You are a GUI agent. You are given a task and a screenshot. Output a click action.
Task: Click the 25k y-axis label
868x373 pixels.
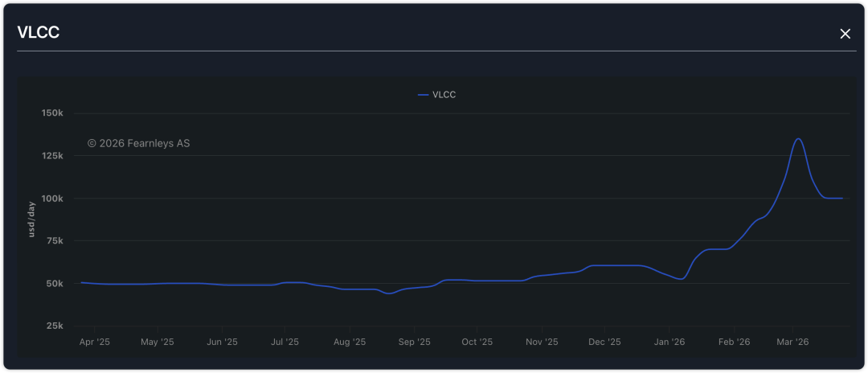point(54,326)
